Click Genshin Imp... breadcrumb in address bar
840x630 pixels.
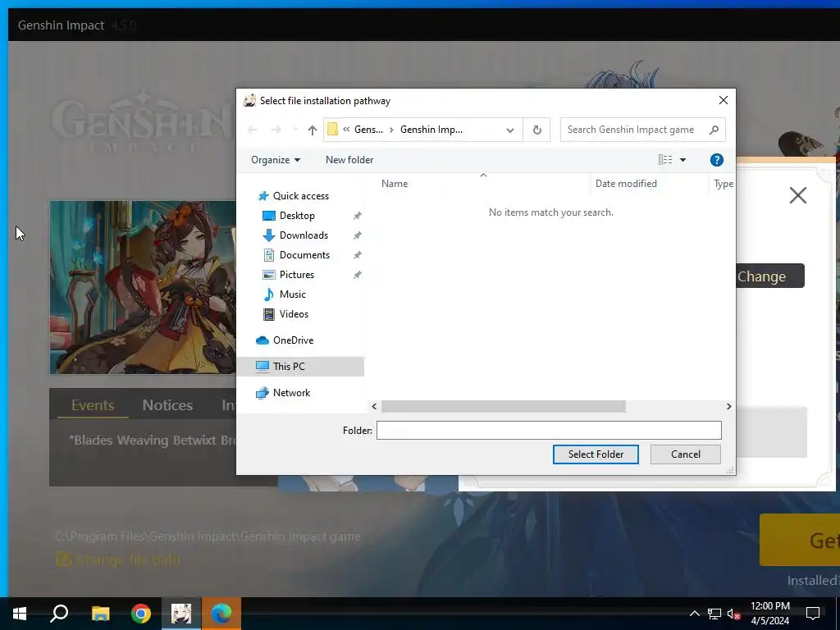[x=431, y=130]
